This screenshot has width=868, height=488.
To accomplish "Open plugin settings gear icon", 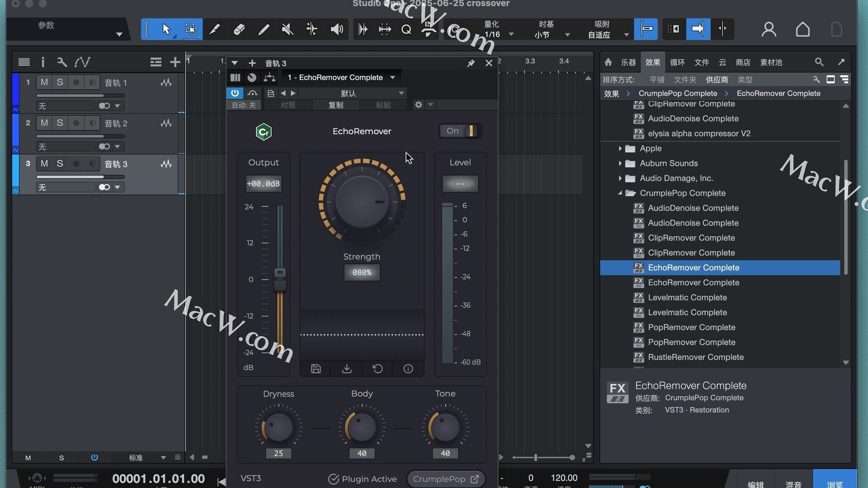I will pyautogui.click(x=419, y=105).
